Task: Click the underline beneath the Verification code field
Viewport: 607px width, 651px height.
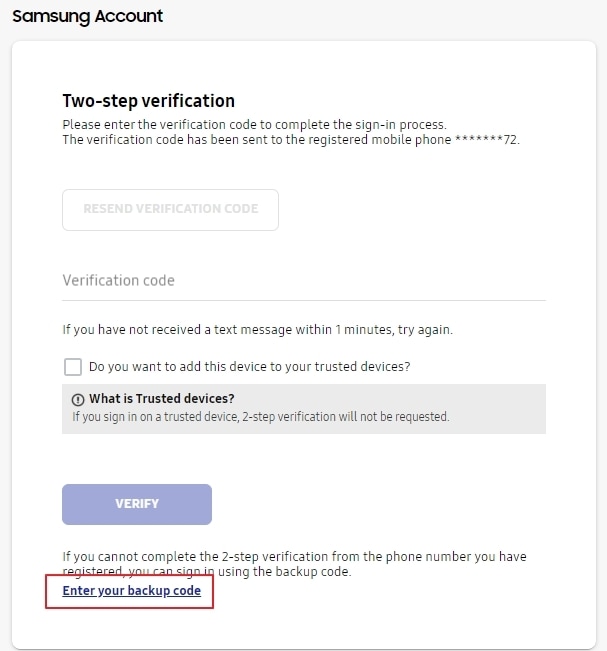Action: 304,300
